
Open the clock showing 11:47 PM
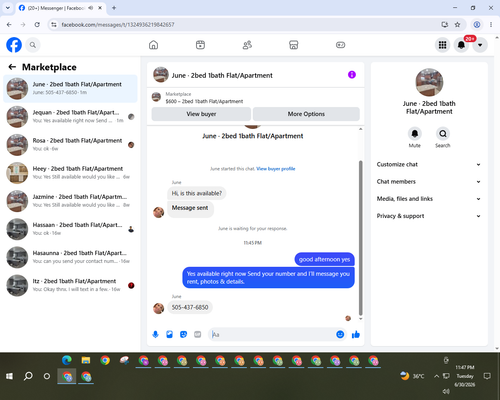pyautogui.click(x=465, y=376)
